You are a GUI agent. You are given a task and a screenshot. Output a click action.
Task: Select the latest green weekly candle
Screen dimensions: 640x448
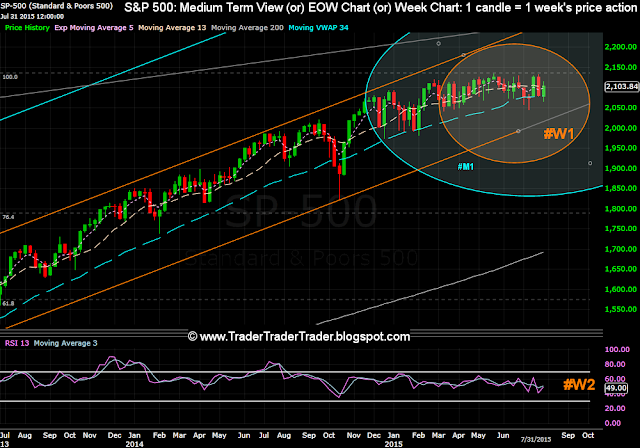pyautogui.click(x=544, y=91)
